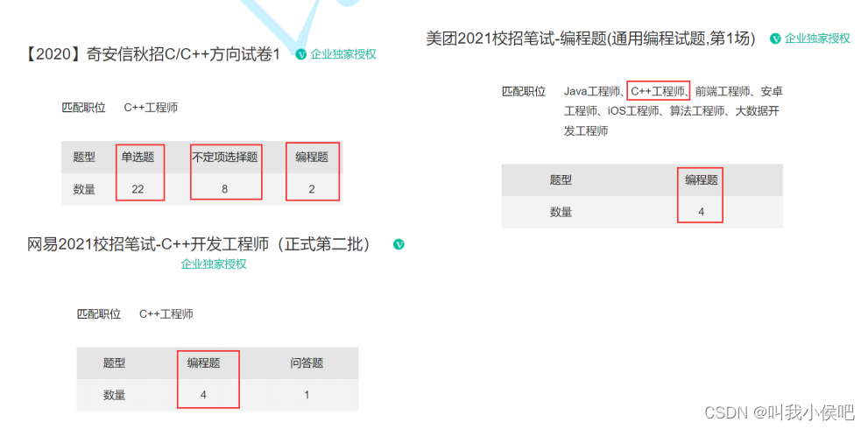Open the 网易2021校招笔试-C++开发工程师 title
This screenshot has height=429, width=868.
pos(200,244)
